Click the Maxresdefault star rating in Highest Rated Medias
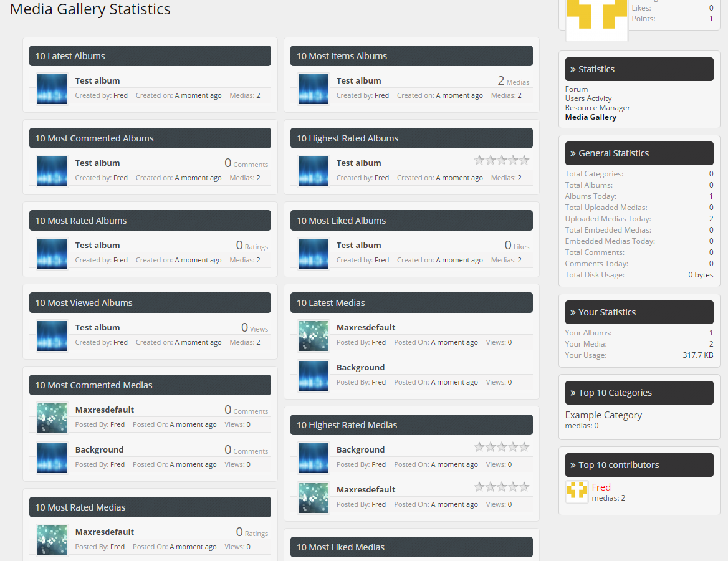The width and height of the screenshot is (728, 561). coord(502,487)
